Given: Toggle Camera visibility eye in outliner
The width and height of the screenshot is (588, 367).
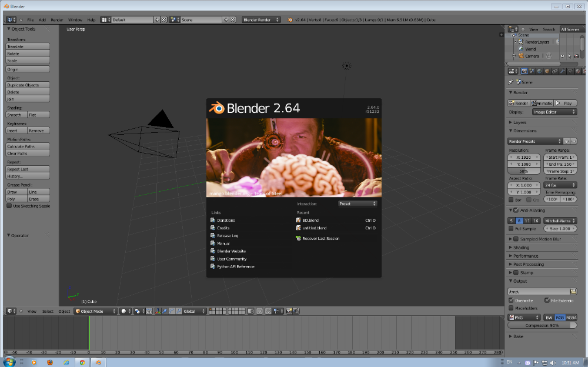Looking at the screenshot, I should 562,56.
